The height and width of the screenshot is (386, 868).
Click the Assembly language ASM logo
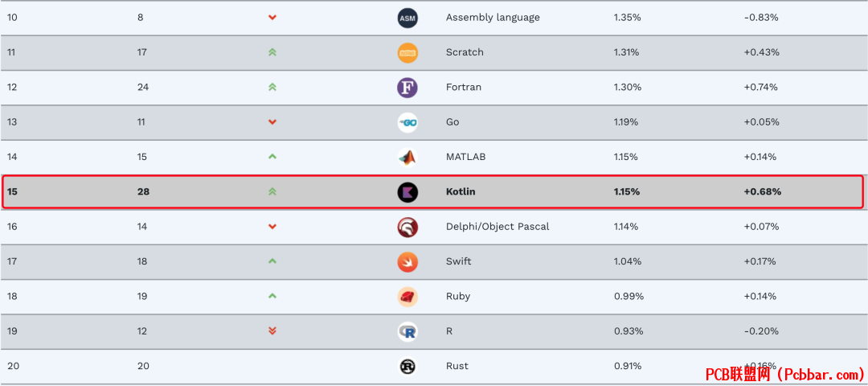click(407, 18)
